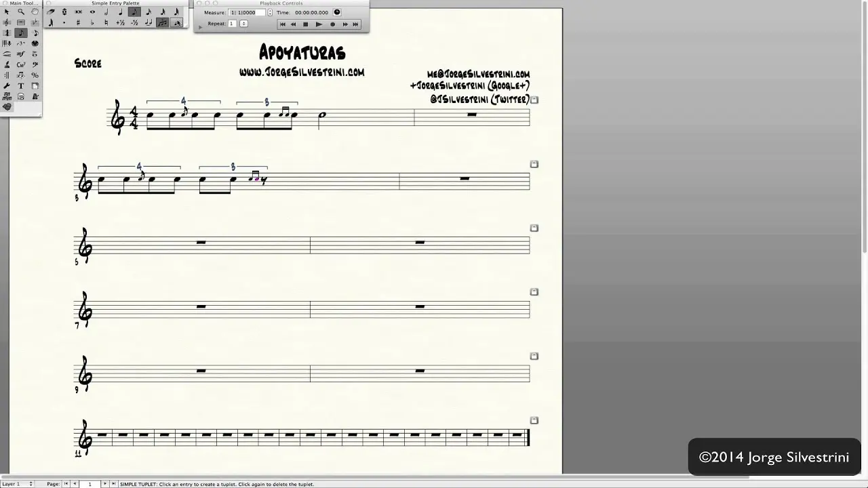Pick the Repeat percent-sign tool
The width and height of the screenshot is (868, 488).
point(35,75)
